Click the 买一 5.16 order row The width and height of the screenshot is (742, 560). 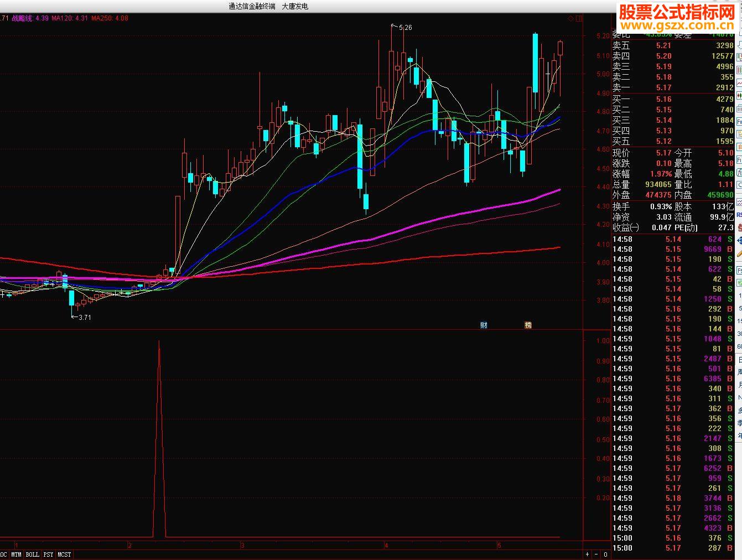point(673,99)
